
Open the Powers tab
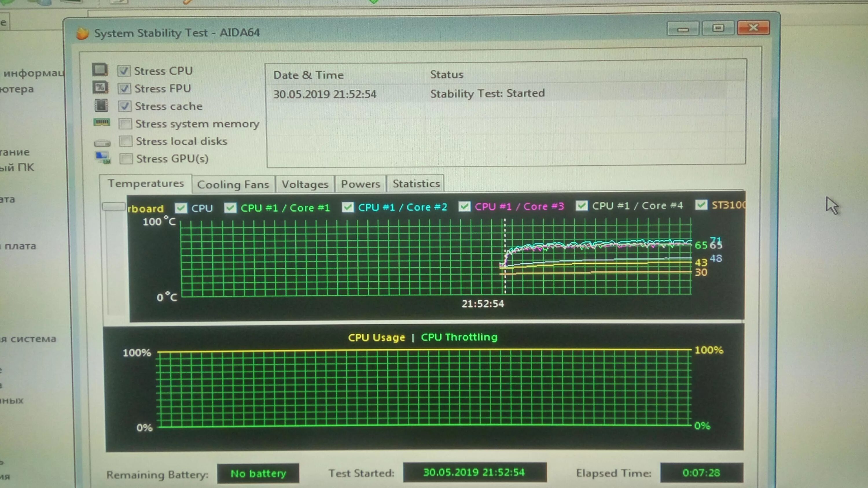(x=361, y=184)
